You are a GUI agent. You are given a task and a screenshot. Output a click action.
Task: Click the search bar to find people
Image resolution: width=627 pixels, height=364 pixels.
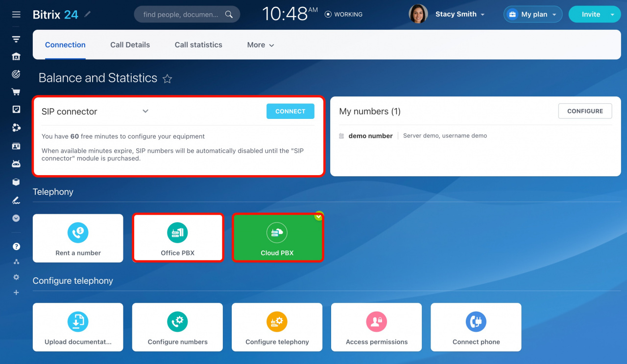pos(187,14)
